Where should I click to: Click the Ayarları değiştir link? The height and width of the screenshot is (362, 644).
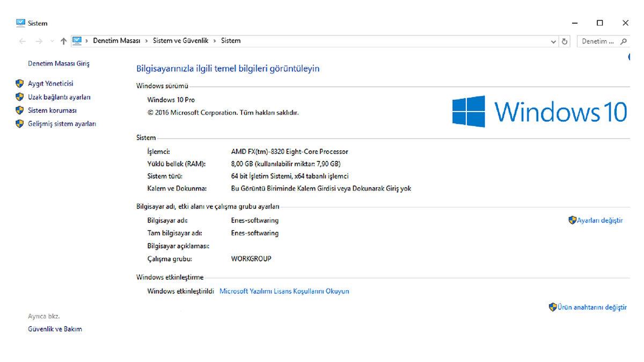pos(599,220)
